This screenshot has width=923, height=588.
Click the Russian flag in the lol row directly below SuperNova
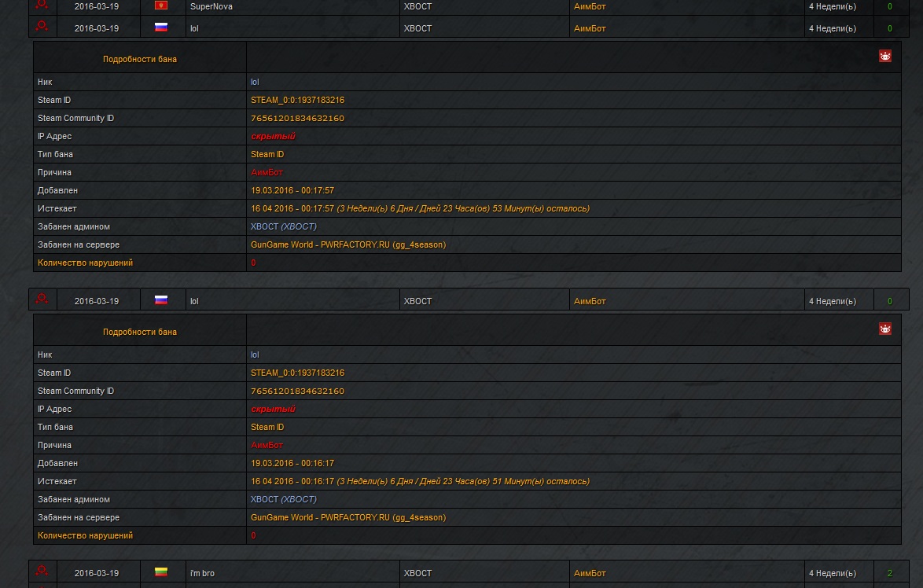coord(161,28)
